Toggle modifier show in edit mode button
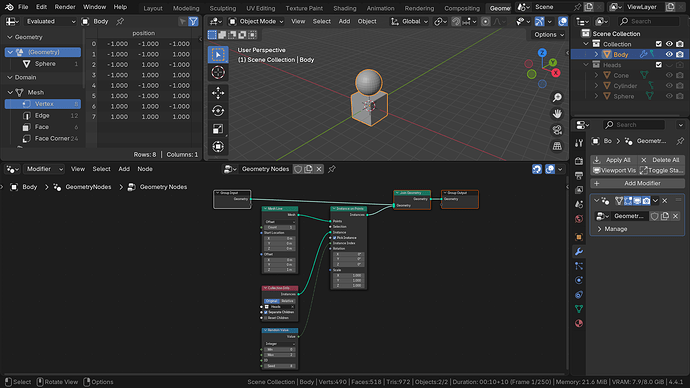The height and width of the screenshot is (388, 690). pyautogui.click(x=628, y=201)
